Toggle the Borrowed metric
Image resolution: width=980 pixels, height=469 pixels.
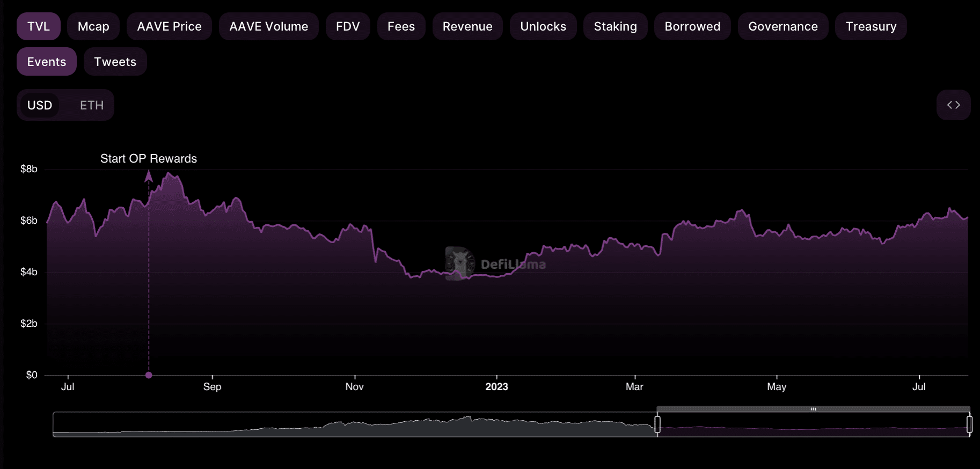[692, 26]
